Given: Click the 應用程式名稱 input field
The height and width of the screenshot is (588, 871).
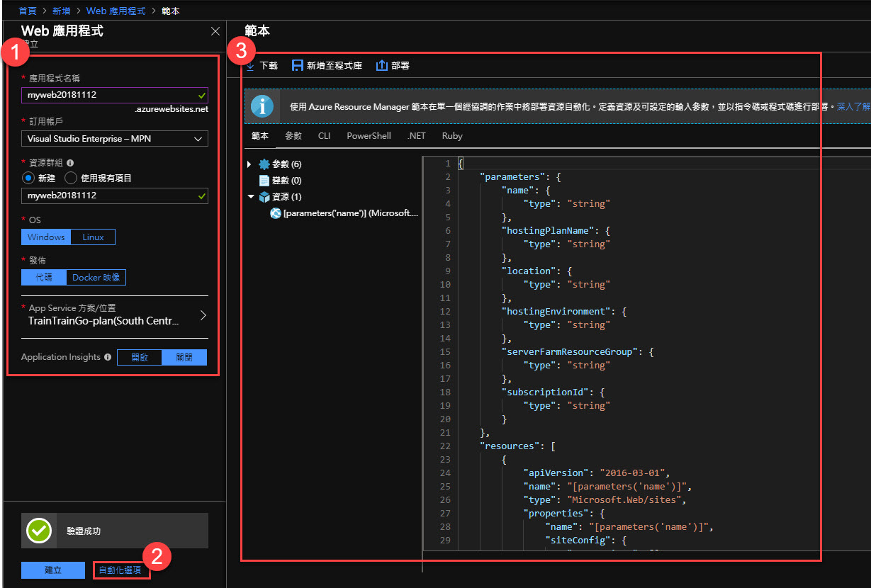Looking at the screenshot, I should (x=115, y=95).
